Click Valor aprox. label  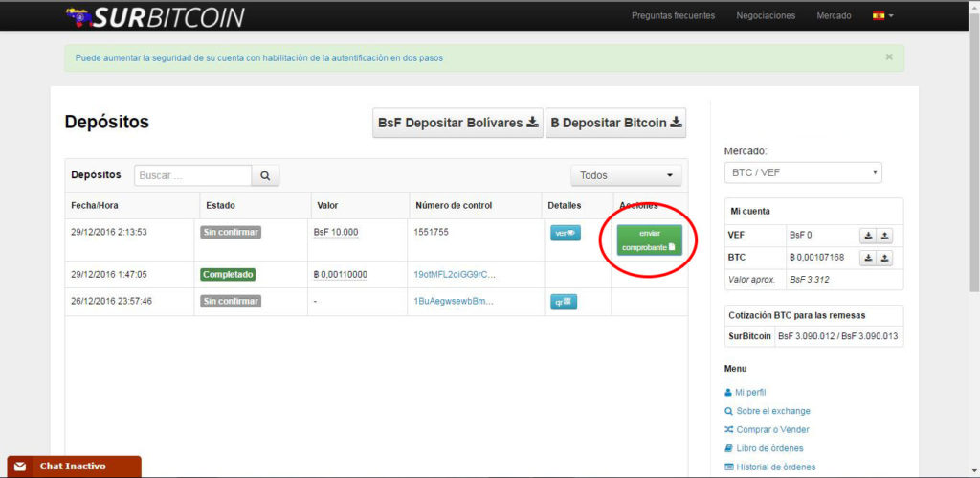coord(751,280)
